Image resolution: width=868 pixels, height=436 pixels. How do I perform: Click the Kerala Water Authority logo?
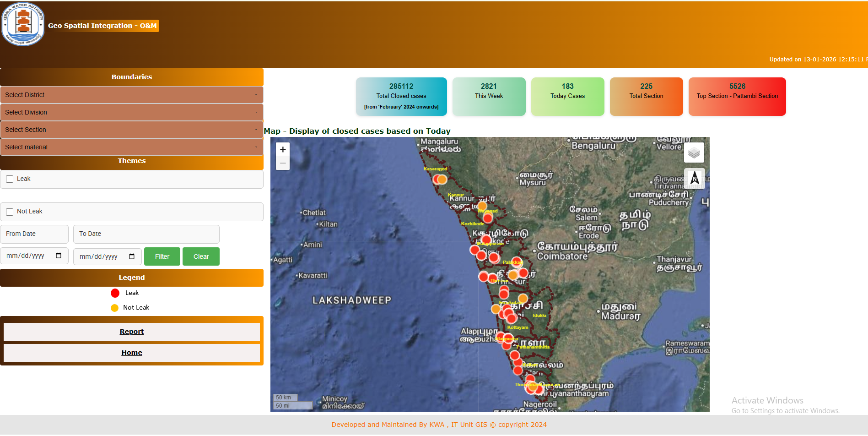click(x=23, y=24)
